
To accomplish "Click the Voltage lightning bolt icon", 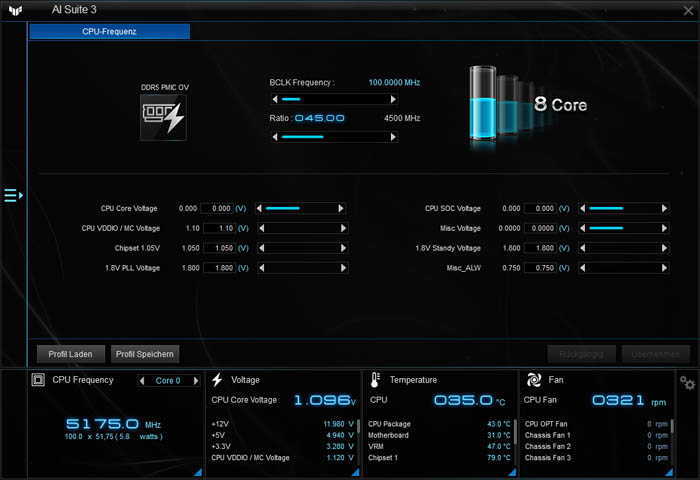I will pos(217,380).
